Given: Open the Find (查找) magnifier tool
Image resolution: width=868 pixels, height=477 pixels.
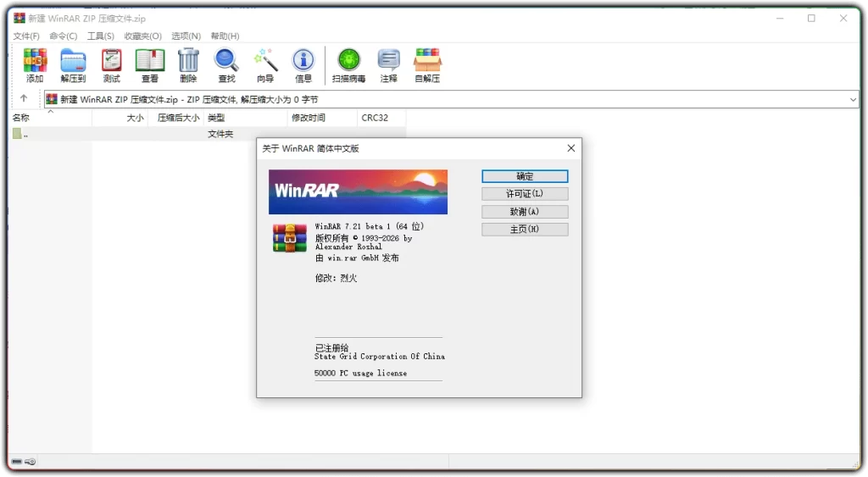Looking at the screenshot, I should [226, 65].
